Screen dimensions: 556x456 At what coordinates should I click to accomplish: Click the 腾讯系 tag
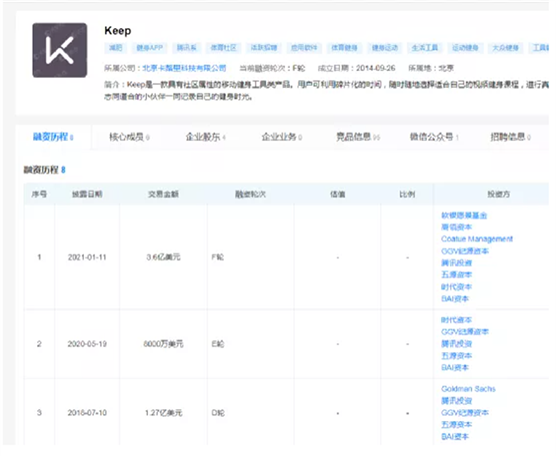coord(187,48)
